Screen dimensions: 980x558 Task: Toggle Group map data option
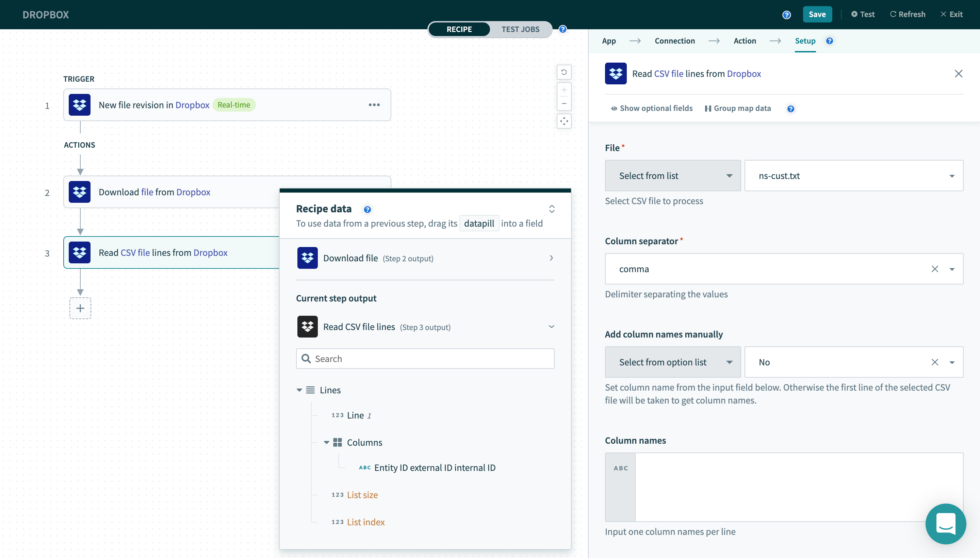point(738,109)
